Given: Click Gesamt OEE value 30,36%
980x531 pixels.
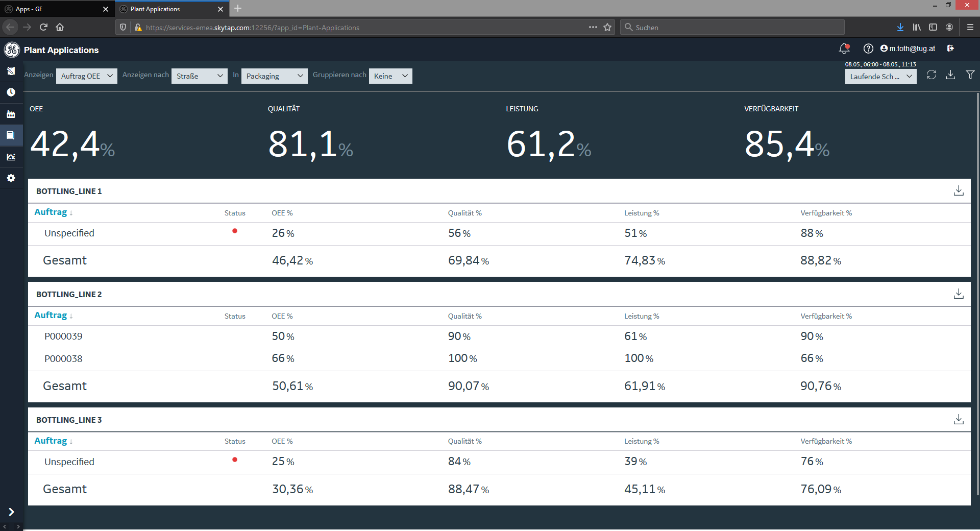Looking at the screenshot, I should (292, 489).
